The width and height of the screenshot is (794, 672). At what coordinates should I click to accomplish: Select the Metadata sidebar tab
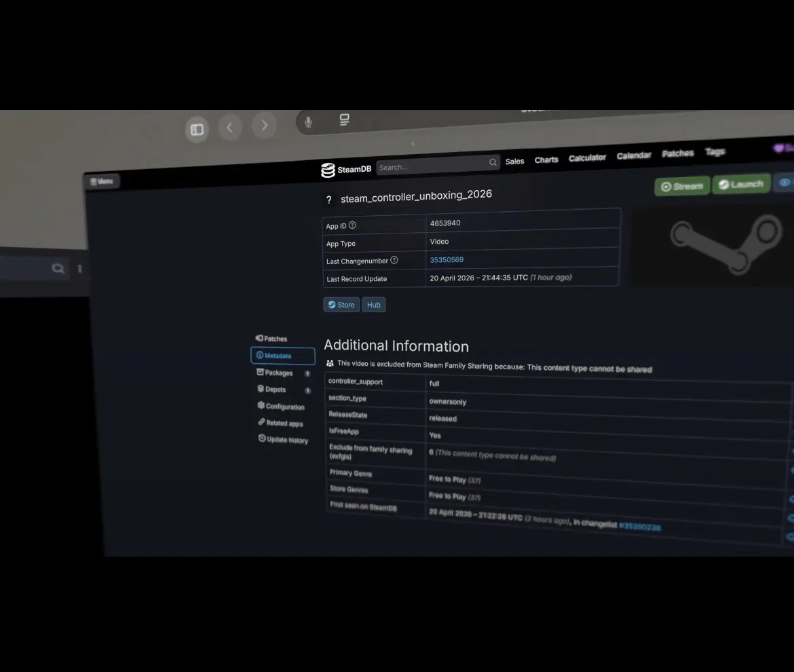pyautogui.click(x=282, y=356)
